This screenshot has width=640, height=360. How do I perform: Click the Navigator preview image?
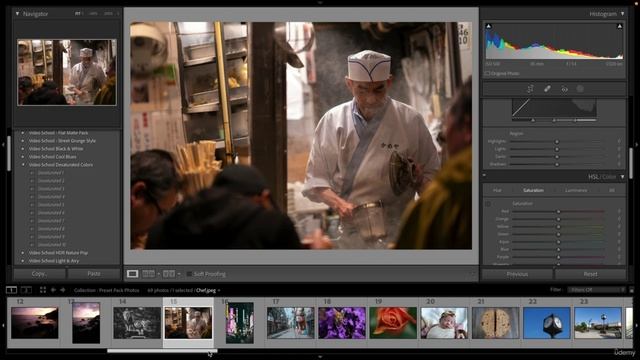(x=67, y=72)
